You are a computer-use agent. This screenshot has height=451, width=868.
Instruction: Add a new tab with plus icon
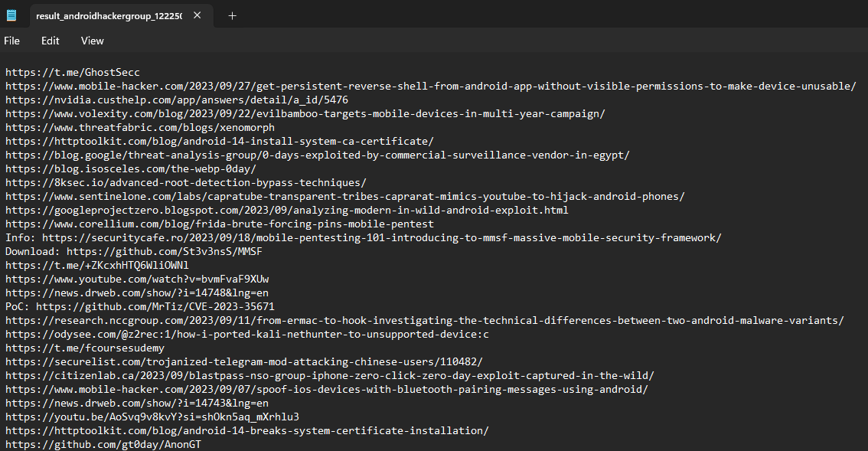pos(233,15)
